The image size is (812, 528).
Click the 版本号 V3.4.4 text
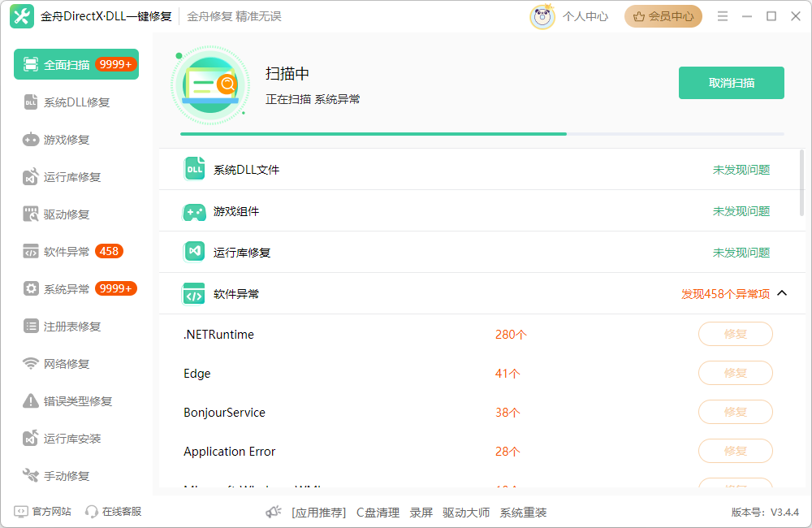pyautogui.click(x=765, y=512)
